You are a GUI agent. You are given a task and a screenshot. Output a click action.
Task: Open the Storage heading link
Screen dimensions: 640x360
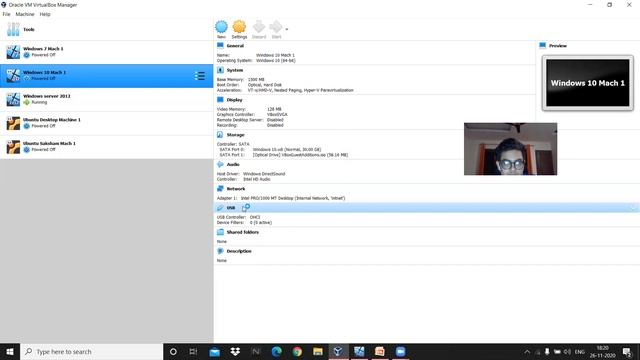click(236, 135)
